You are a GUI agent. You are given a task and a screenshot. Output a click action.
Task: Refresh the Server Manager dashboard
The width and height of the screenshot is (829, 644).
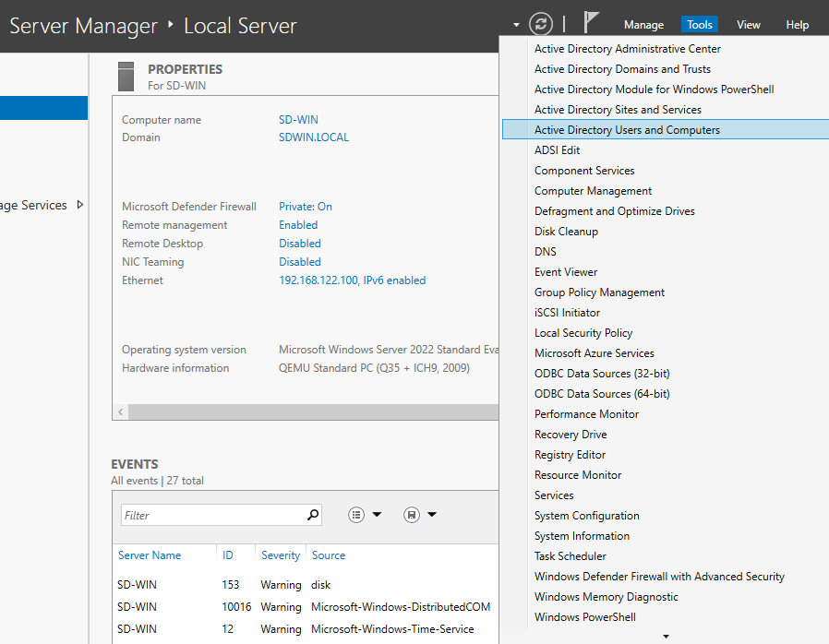click(541, 24)
